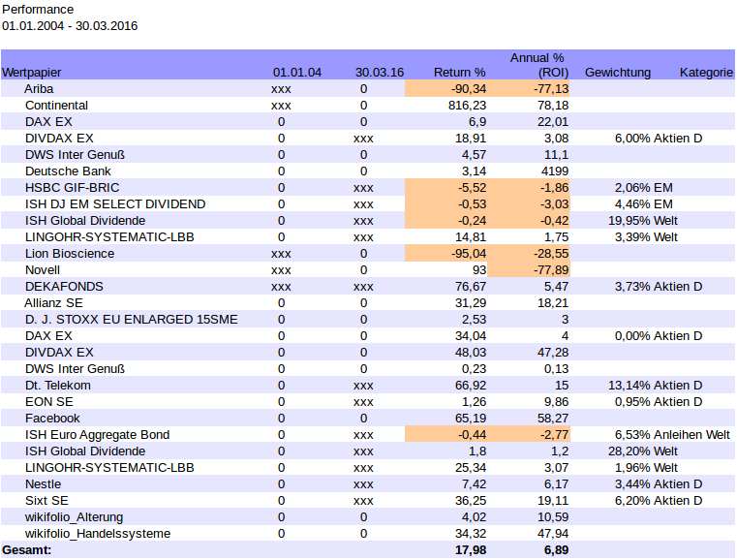Image resolution: width=737 pixels, height=560 pixels.
Task: Click the 0,95% Aktien D cell
Action: pos(659,401)
